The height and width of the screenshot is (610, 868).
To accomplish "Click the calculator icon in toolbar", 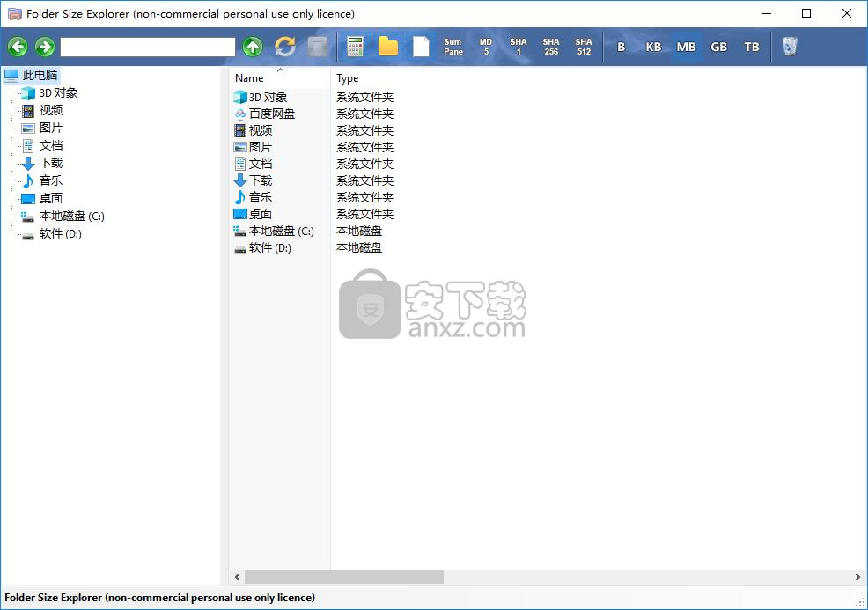I will pos(355,47).
